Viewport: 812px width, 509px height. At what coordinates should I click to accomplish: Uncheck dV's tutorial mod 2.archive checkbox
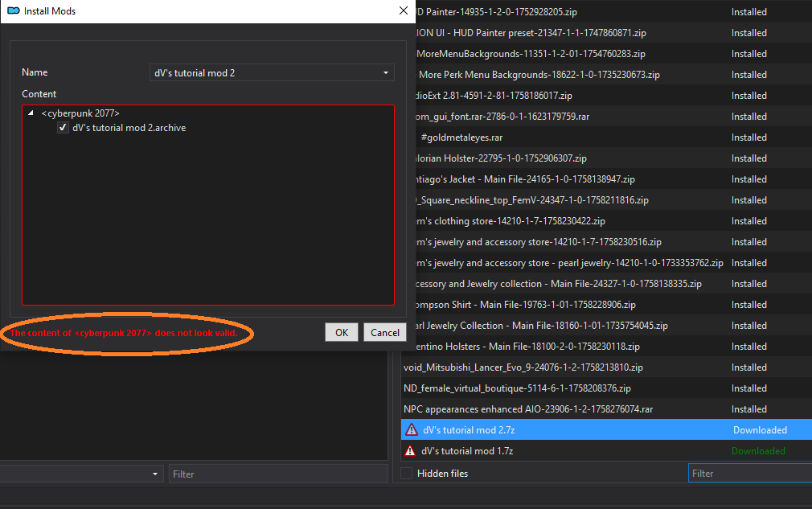pyautogui.click(x=63, y=128)
